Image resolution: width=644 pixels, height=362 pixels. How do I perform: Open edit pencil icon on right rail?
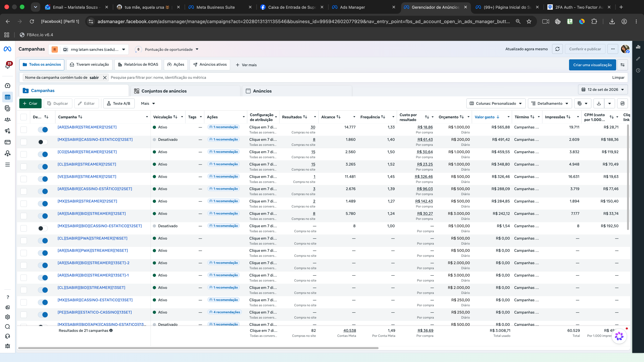coord(638,59)
